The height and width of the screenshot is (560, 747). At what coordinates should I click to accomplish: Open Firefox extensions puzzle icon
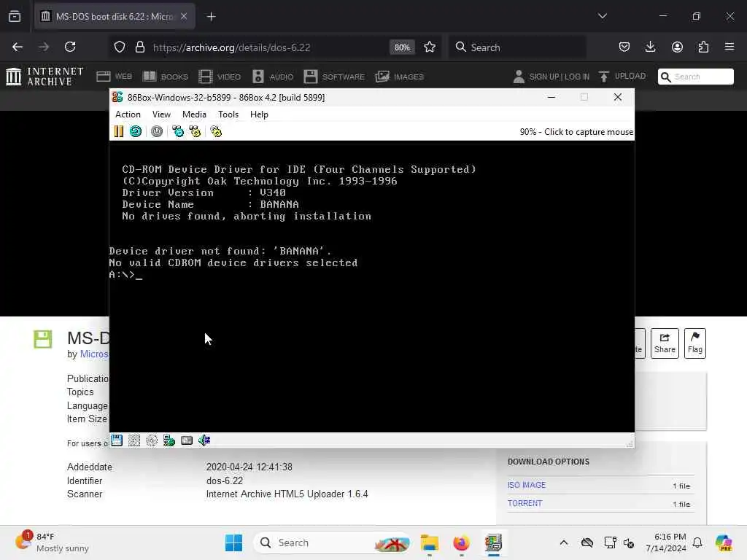click(x=703, y=47)
